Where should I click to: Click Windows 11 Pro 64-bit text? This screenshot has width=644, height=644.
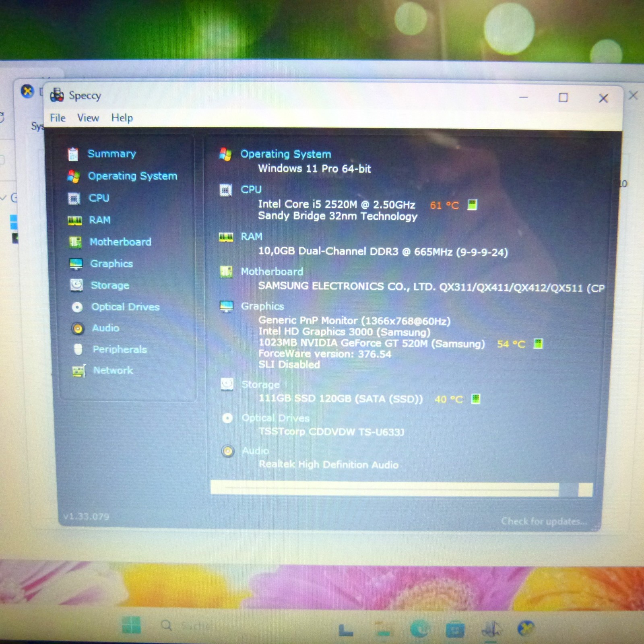(x=314, y=168)
